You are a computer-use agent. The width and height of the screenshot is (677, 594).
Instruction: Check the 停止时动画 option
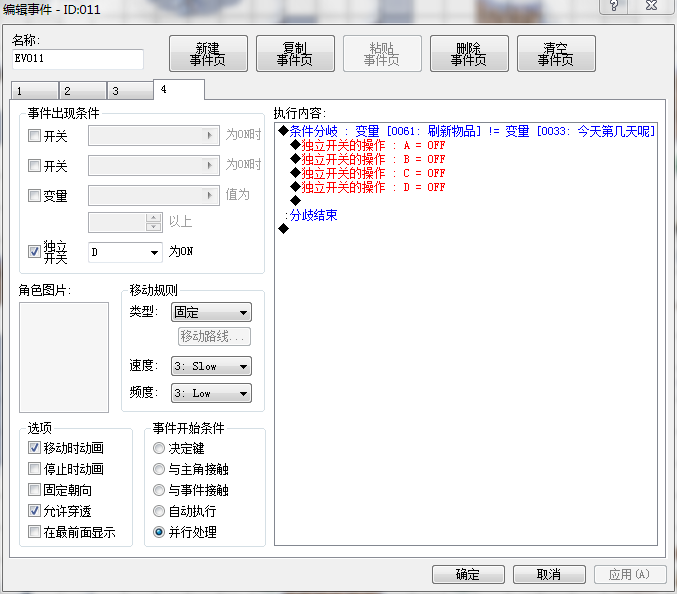[34, 468]
